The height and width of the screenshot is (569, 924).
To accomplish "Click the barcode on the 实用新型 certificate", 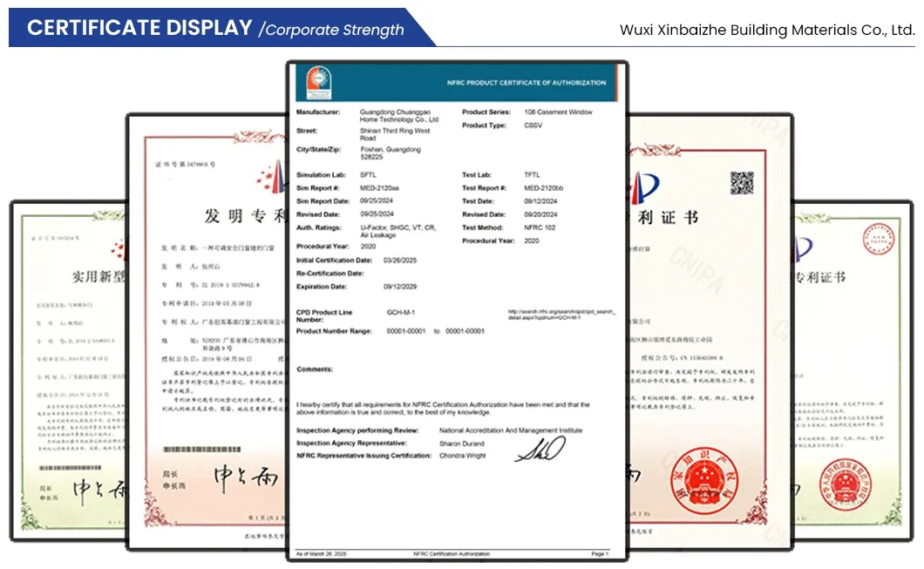I will [x=70, y=468].
